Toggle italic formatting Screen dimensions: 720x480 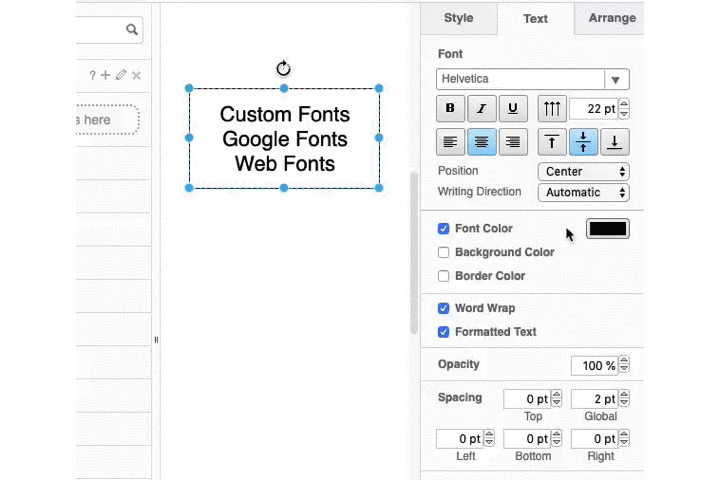(481, 108)
